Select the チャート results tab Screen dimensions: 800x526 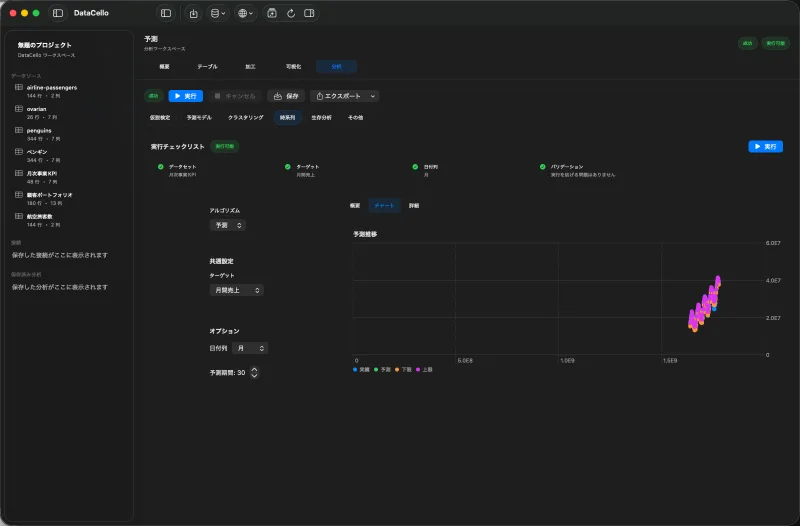point(384,206)
